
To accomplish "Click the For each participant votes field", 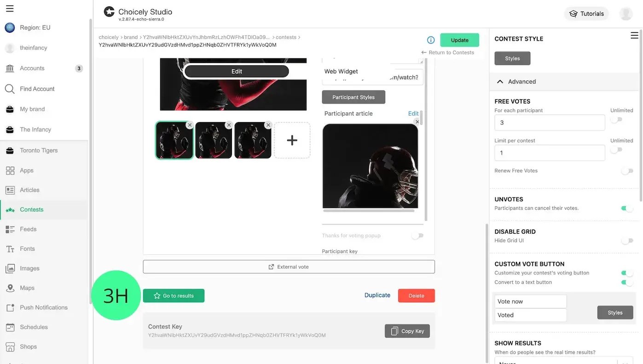I will 550,123.
